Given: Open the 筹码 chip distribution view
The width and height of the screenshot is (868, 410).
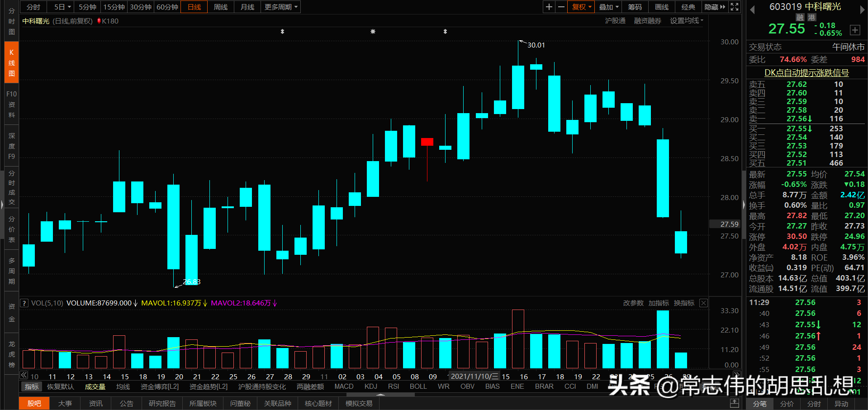Looking at the screenshot, I should [634, 7].
